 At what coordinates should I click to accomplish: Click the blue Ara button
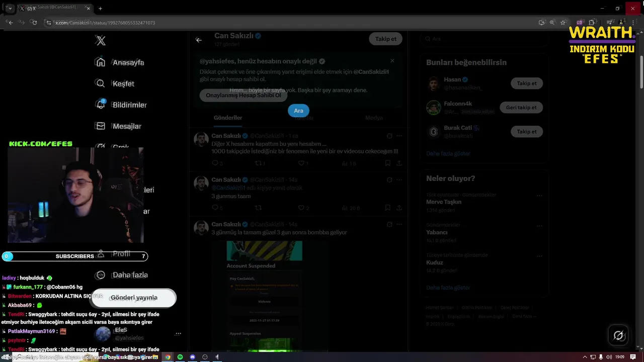click(298, 111)
